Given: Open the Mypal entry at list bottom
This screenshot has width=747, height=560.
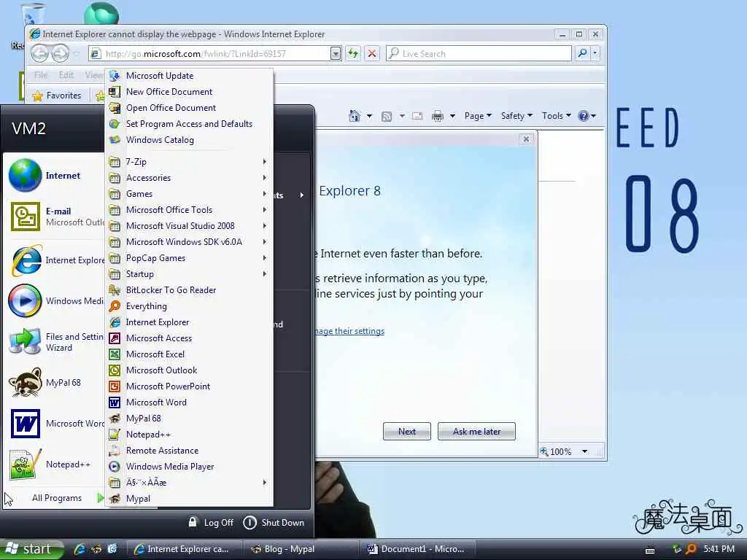Looking at the screenshot, I should 189,499.
